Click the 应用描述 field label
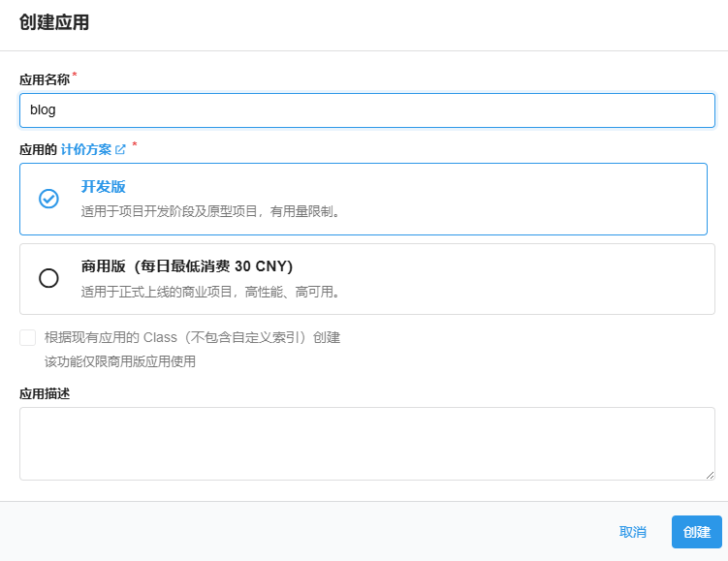Viewport: 728px width, 561px height. pyautogui.click(x=45, y=393)
